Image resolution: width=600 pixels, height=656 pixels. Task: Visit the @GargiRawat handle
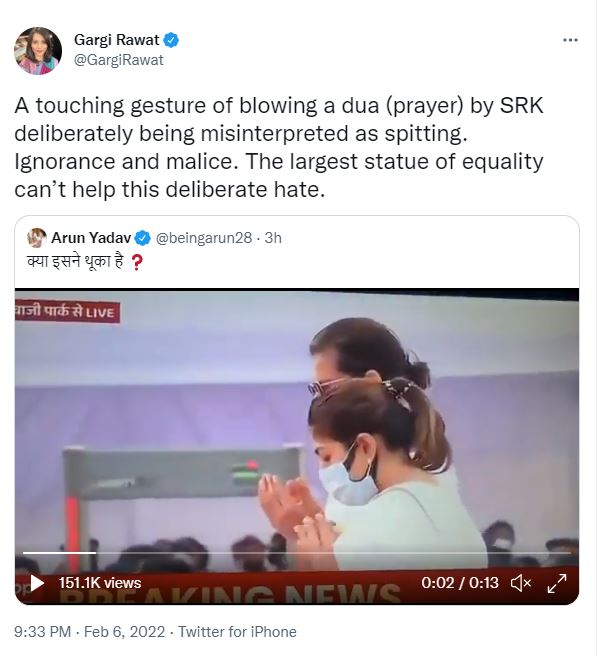(119, 60)
